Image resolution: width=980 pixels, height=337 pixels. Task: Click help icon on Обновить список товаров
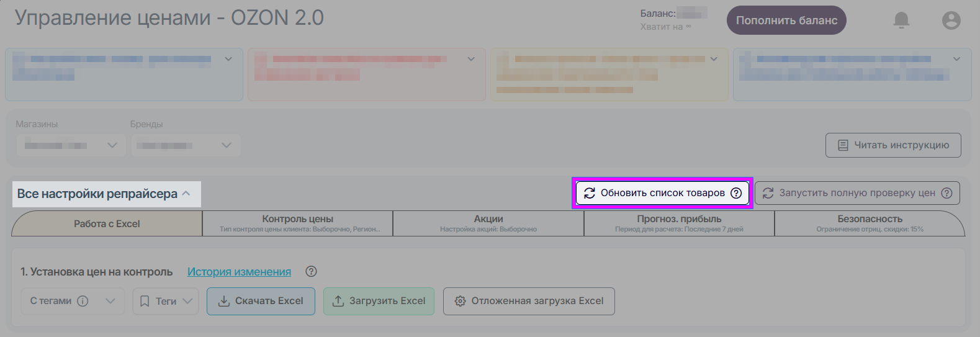[736, 193]
